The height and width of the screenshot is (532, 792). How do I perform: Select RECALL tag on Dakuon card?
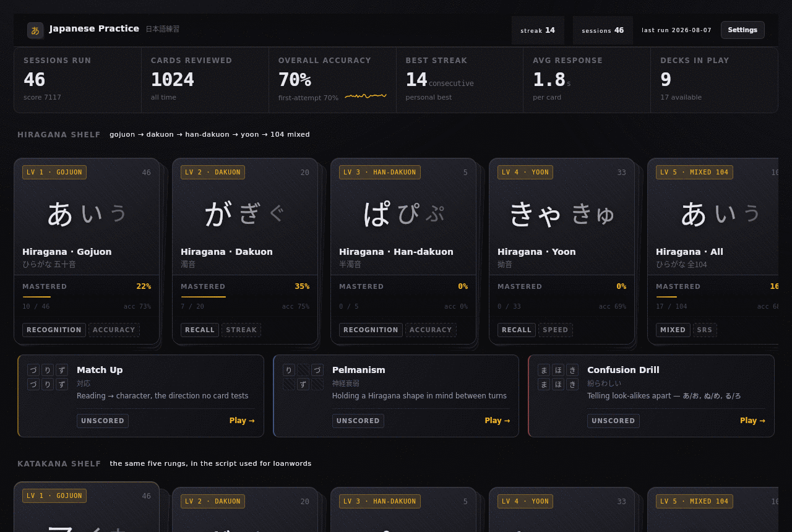pyautogui.click(x=200, y=330)
